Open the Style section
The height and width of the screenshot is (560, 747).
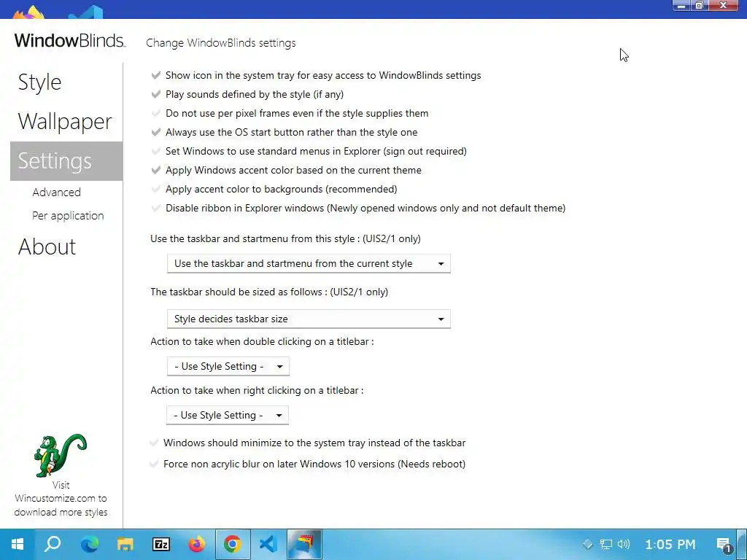39,82
